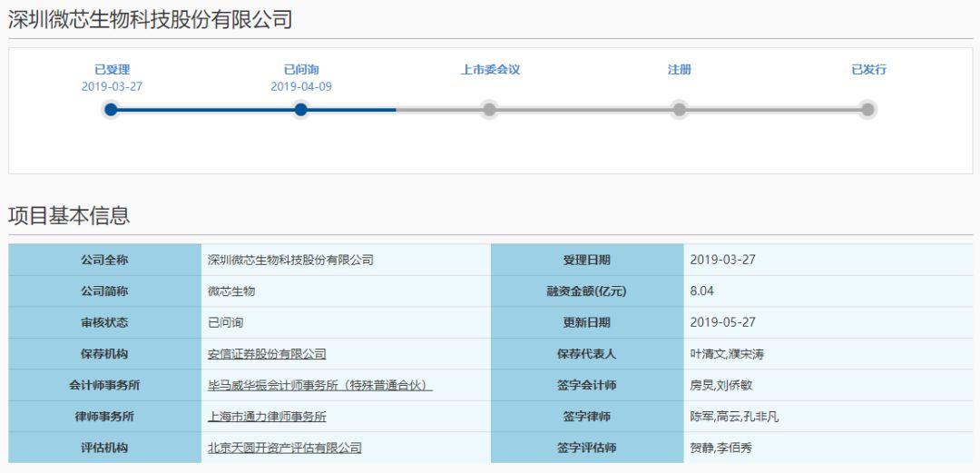Screen dimensions: 980x473
Task: Click the date 2019-04-09 under 已问询
Action: [x=301, y=87]
